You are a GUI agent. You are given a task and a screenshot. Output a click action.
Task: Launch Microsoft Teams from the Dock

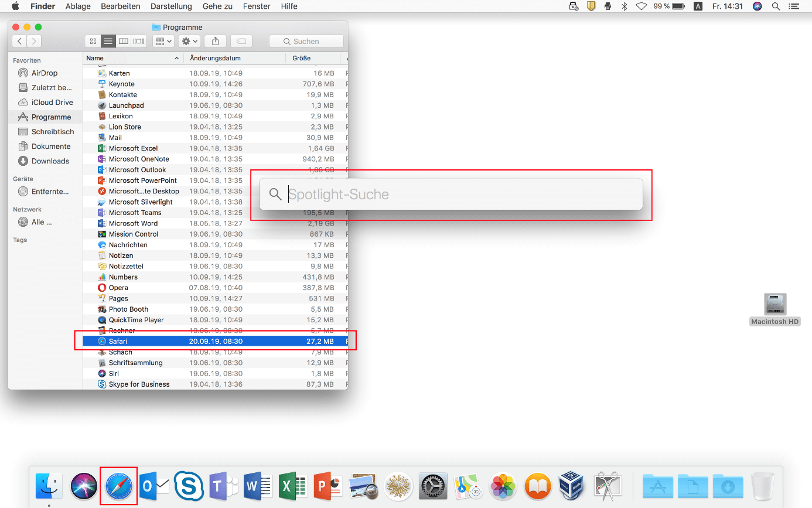[x=224, y=486]
